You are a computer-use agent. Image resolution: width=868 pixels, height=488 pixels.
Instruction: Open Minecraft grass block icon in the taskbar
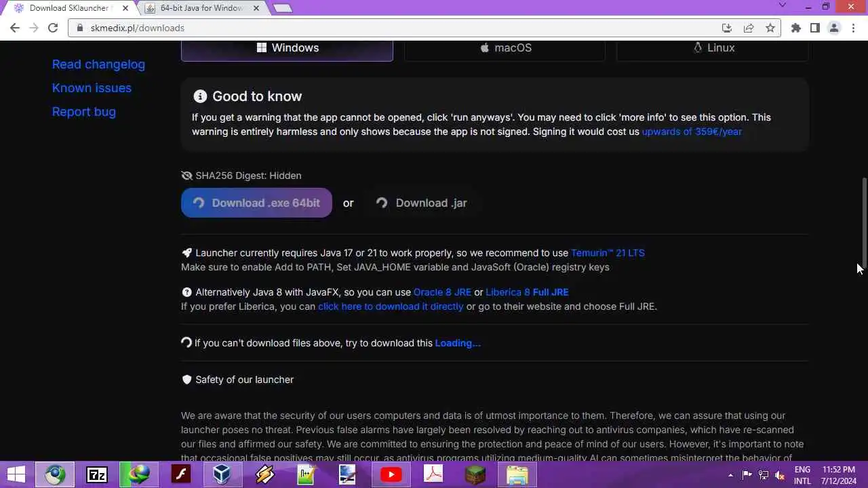point(475,474)
